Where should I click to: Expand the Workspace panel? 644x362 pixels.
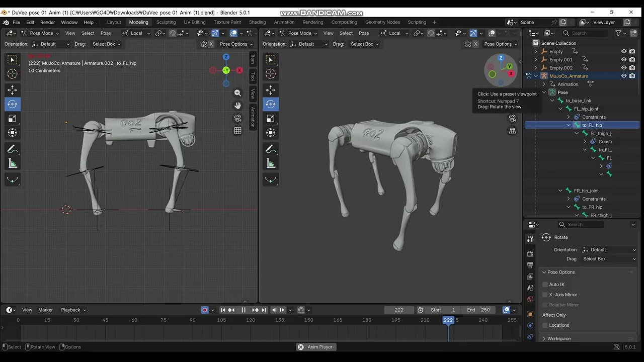tap(558, 338)
